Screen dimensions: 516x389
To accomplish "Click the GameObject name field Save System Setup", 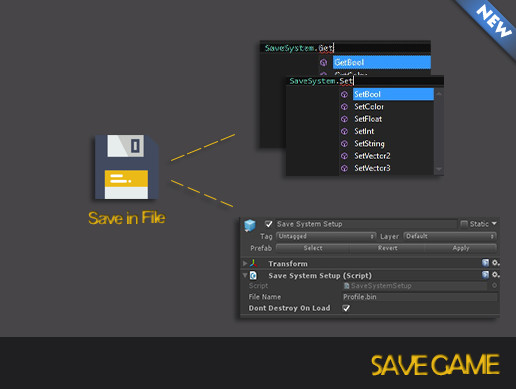I will (366, 224).
